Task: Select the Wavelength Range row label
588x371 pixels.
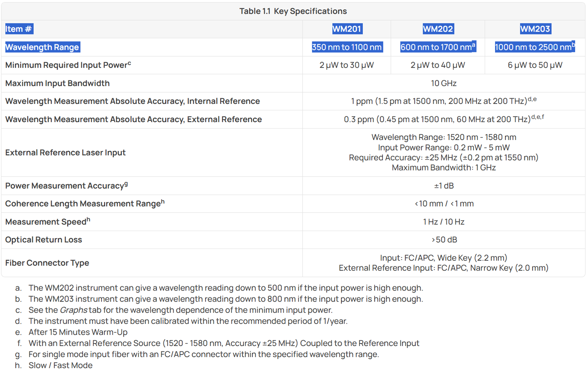Action: (42, 47)
